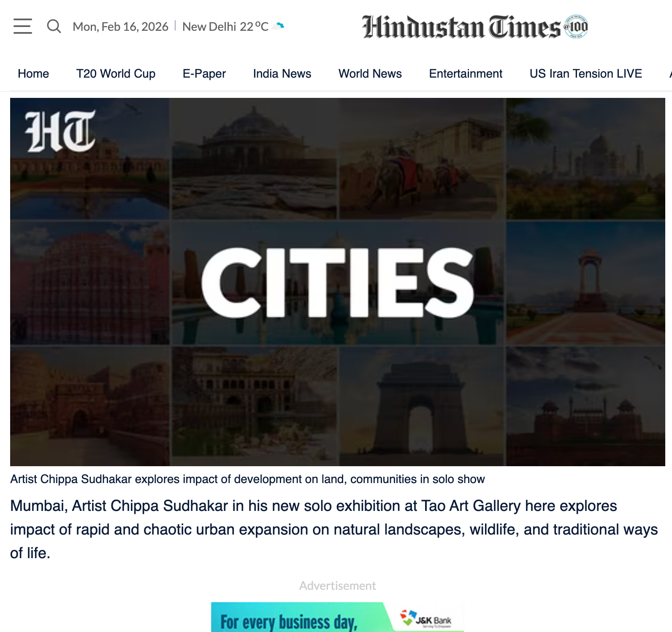Open the T20 World Cup section
The height and width of the screenshot is (632, 672).
tap(116, 74)
